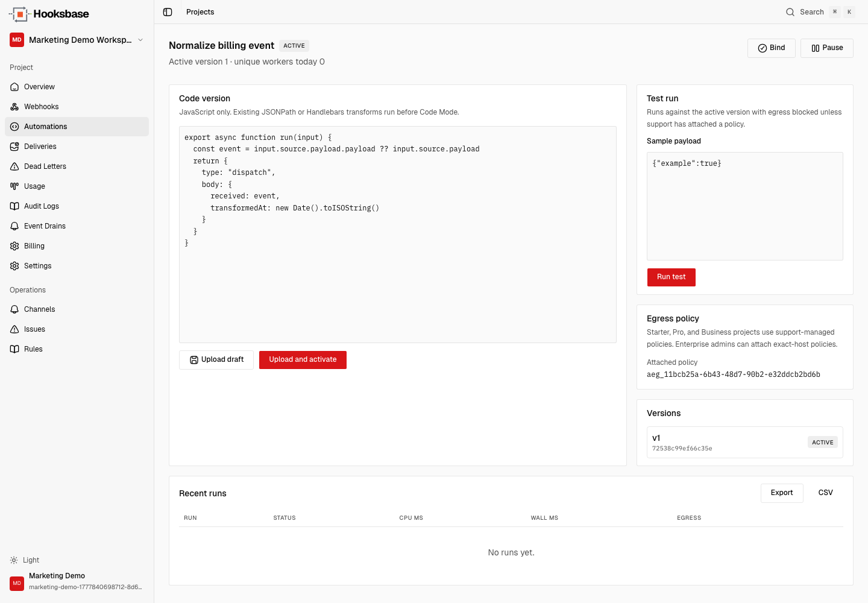The image size is (868, 603).
Task: Click the attached policy ID aeg_11bcb25a
Action: 734,374
